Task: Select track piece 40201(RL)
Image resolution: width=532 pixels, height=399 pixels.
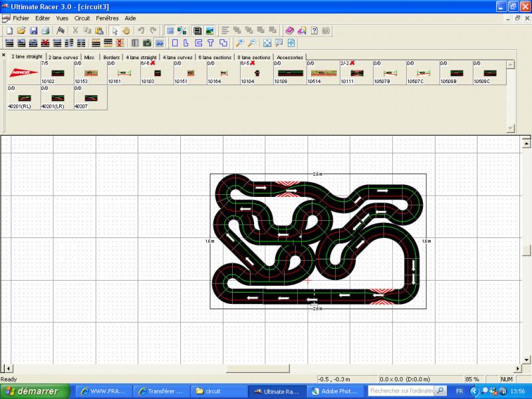Action: pyautogui.click(x=23, y=98)
